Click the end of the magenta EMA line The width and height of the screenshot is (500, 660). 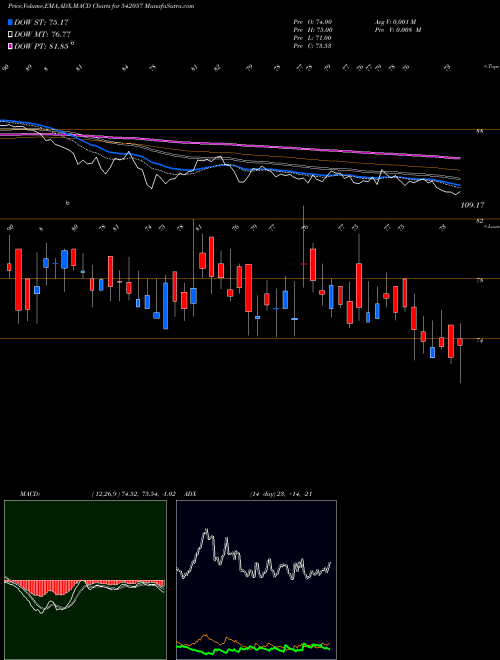tap(459, 158)
